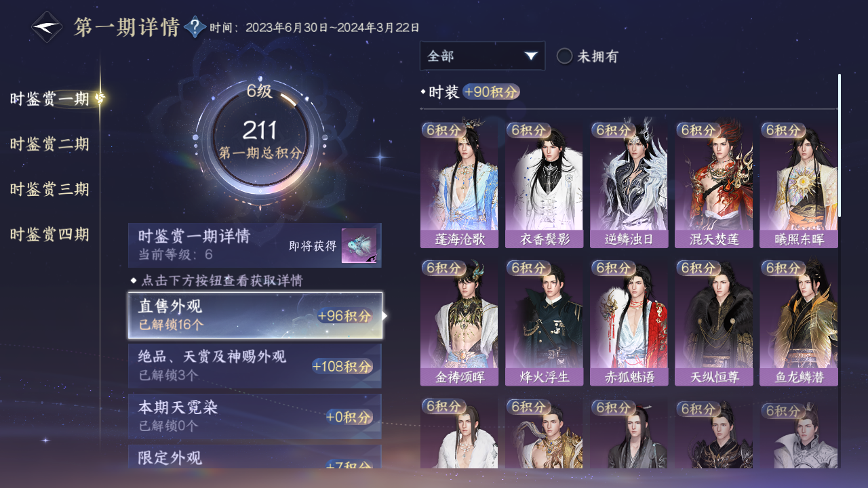Screen dimensions: 868x488
Task: Open the question mark help icon
Action: pyautogui.click(x=195, y=28)
